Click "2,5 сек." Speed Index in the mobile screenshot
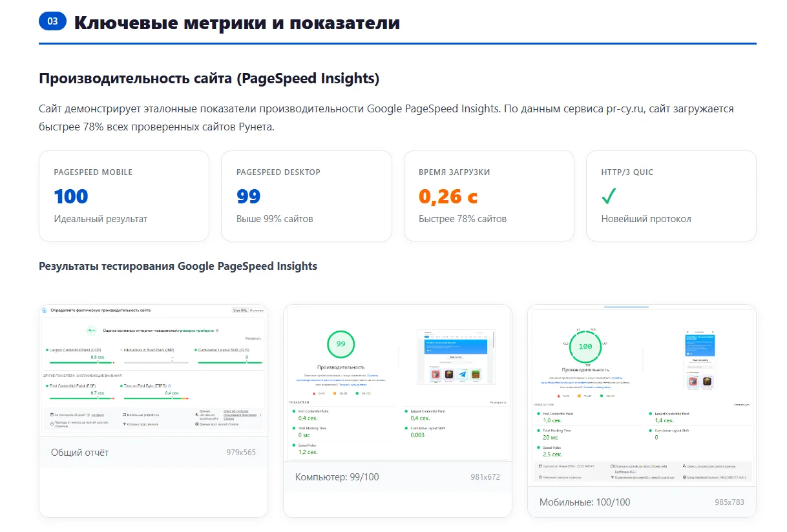 point(552,455)
